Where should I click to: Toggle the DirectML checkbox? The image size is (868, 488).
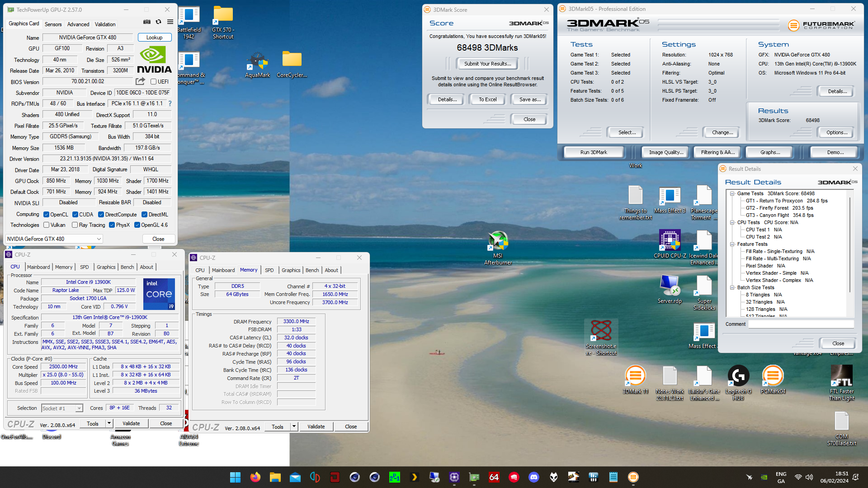click(144, 215)
